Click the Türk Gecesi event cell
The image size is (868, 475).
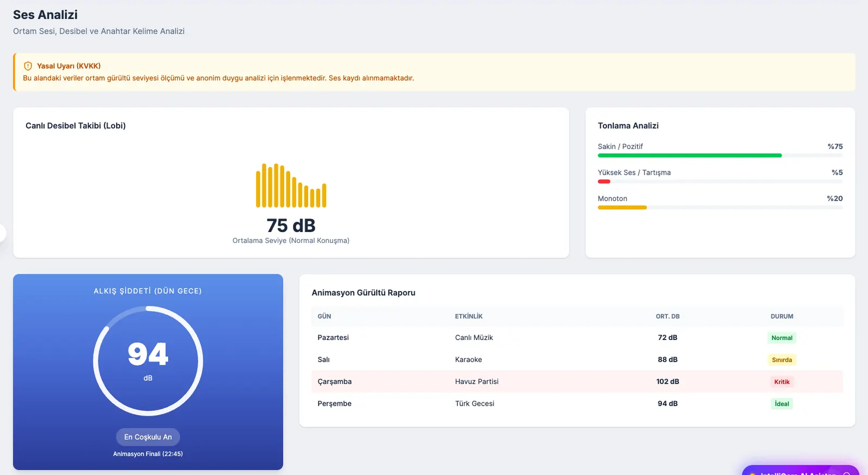(x=475, y=404)
